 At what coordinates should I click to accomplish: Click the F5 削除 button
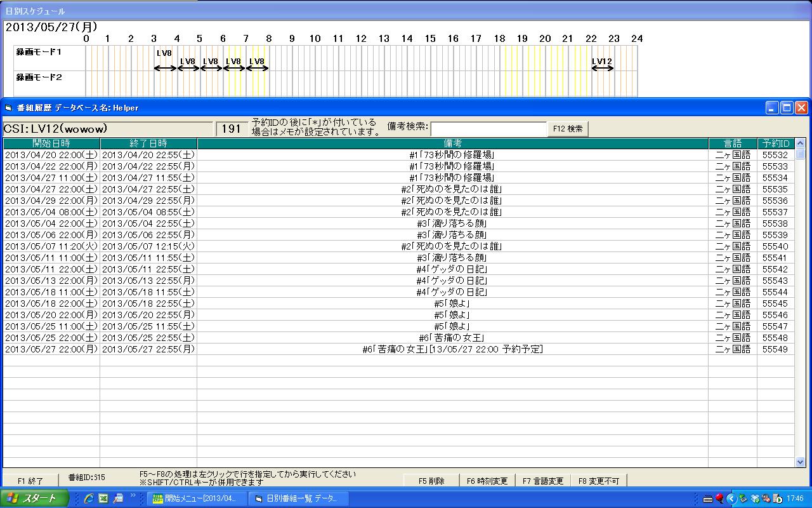click(431, 481)
